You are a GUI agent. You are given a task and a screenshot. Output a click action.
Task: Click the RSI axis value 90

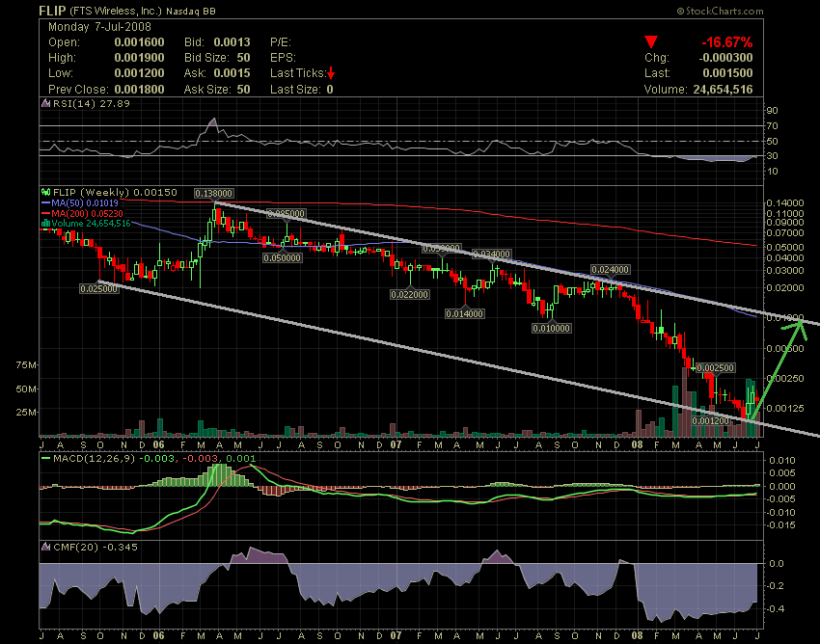tap(773, 110)
